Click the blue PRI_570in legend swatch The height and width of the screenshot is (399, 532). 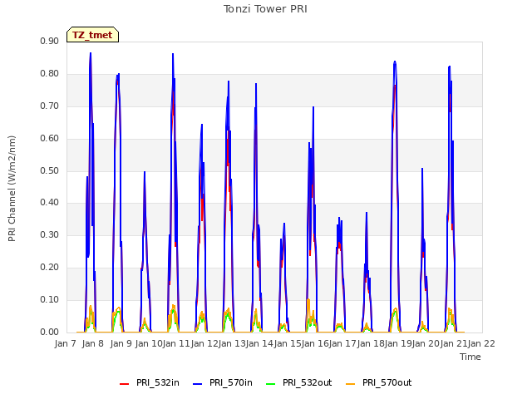point(198,384)
